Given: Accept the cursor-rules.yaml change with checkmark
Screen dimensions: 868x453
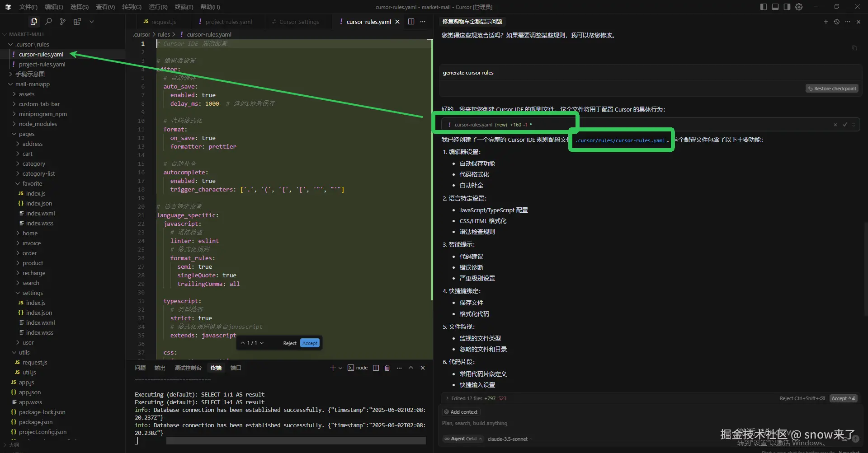Looking at the screenshot, I should click(845, 125).
